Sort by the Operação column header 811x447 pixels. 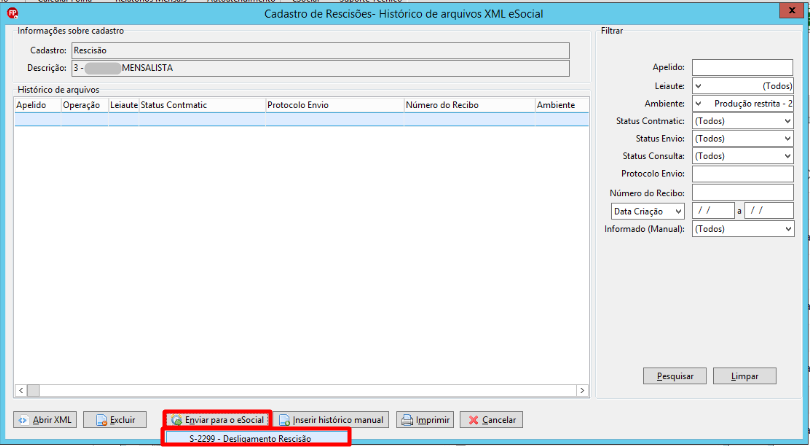[x=85, y=105]
